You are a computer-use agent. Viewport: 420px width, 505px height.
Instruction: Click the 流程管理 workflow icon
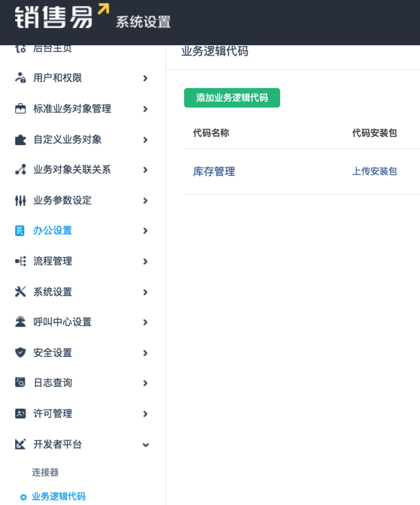[20, 262]
